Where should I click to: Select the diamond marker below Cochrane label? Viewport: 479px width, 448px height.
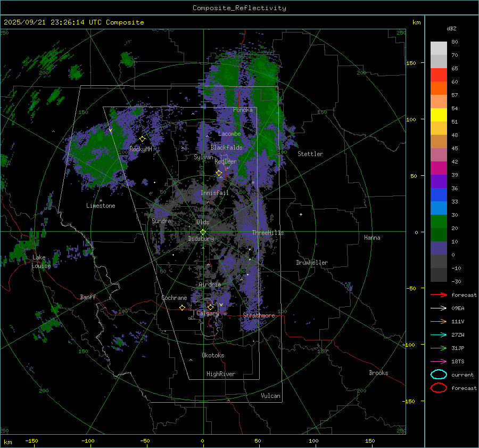coord(182,307)
